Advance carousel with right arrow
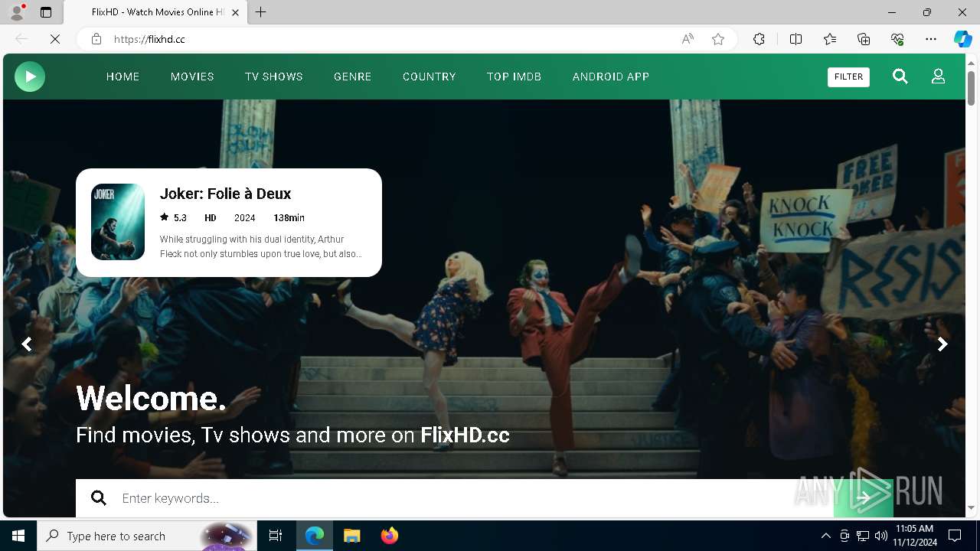The width and height of the screenshot is (980, 551). click(942, 344)
